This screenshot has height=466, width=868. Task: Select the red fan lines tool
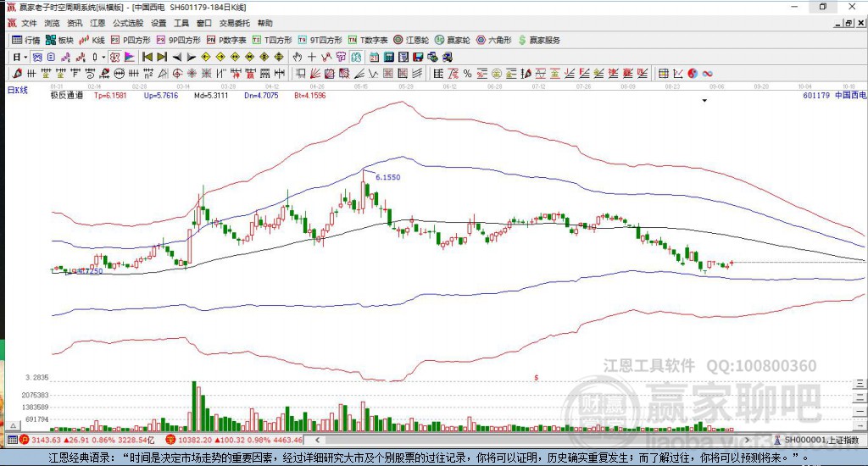pos(315,73)
